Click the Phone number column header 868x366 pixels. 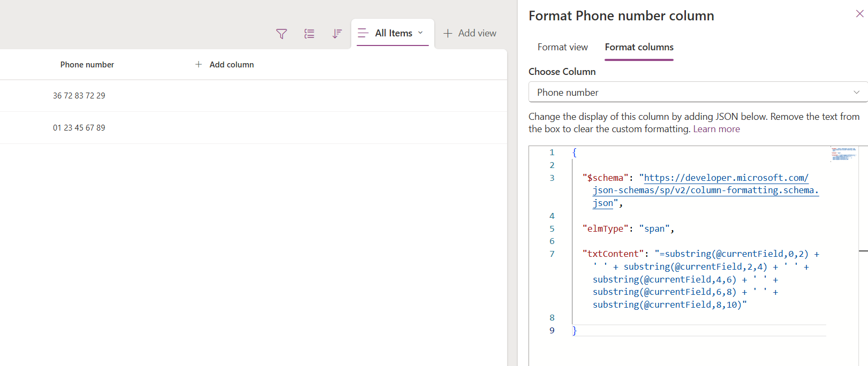coord(87,64)
